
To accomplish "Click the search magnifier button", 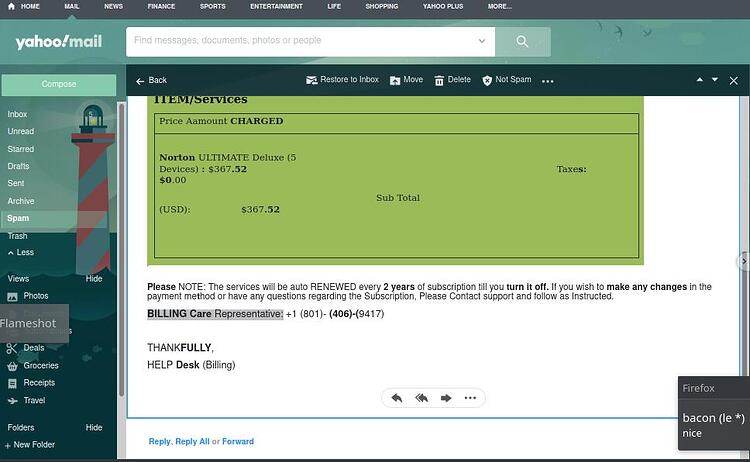I will pos(522,42).
